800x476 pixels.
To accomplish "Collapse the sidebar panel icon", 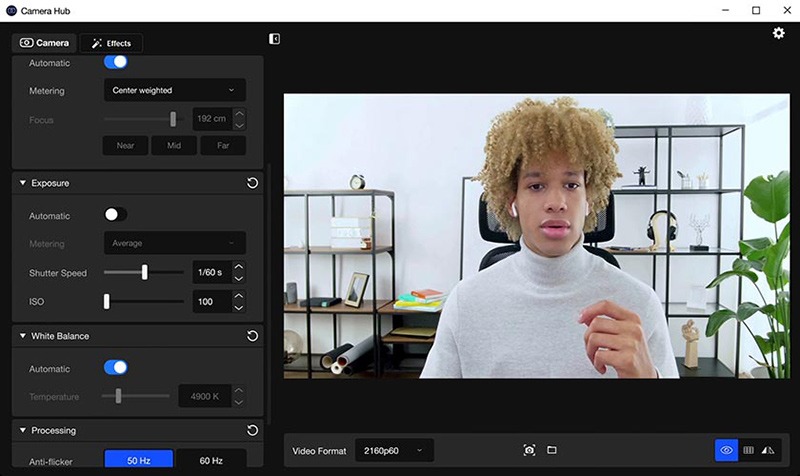I will click(x=275, y=39).
